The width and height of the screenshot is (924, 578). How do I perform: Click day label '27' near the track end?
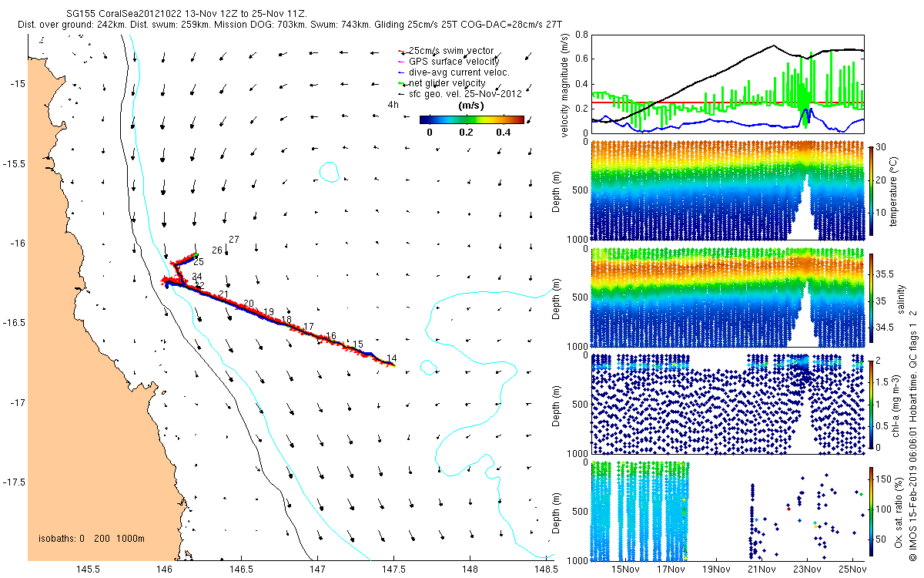234,240
